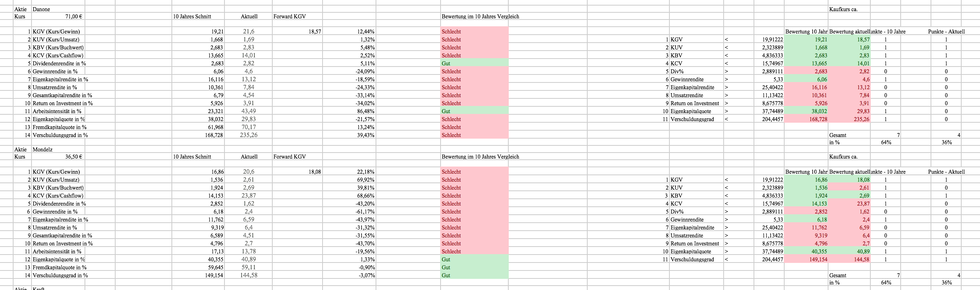Select the -34,02% change cell

click(365, 103)
